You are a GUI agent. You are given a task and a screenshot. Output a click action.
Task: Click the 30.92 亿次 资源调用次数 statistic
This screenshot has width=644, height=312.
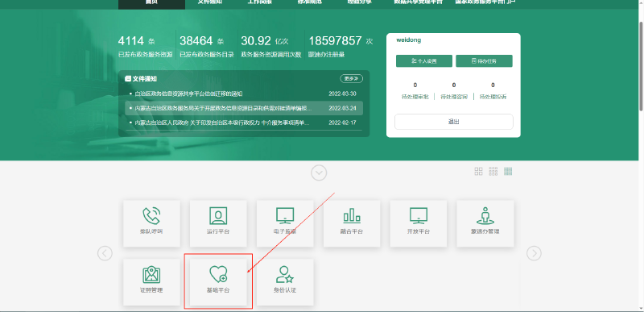tap(271, 47)
